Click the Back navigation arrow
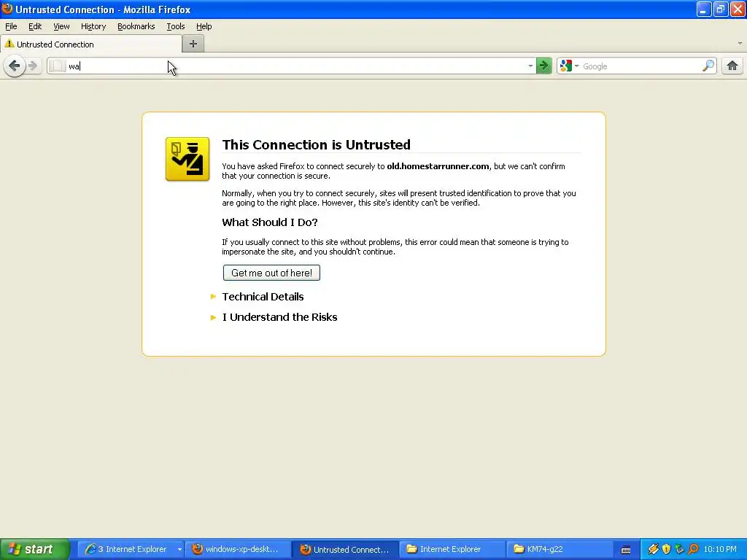This screenshot has width=747, height=560. (x=15, y=66)
